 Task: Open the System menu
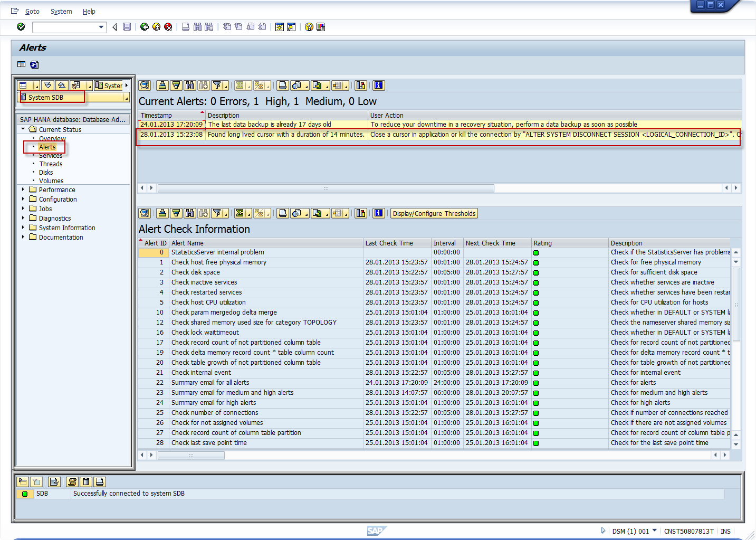point(61,11)
